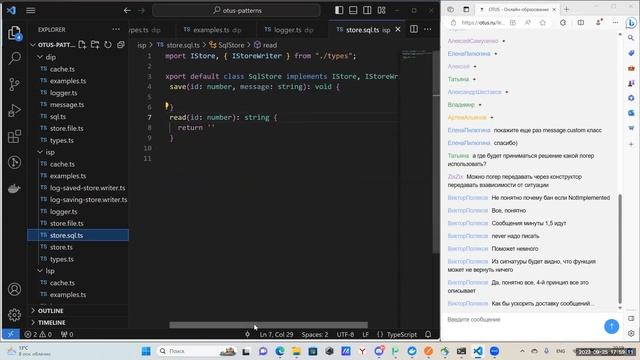Open the Source Control view
Screen dimensions: 640x360
pos(14,84)
